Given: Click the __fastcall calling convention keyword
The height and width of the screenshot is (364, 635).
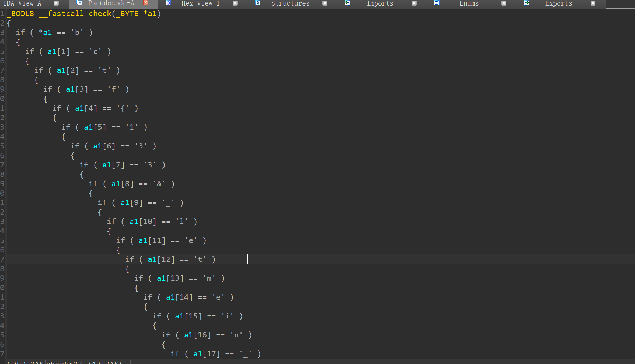Looking at the screenshot, I should pyautogui.click(x=61, y=14).
